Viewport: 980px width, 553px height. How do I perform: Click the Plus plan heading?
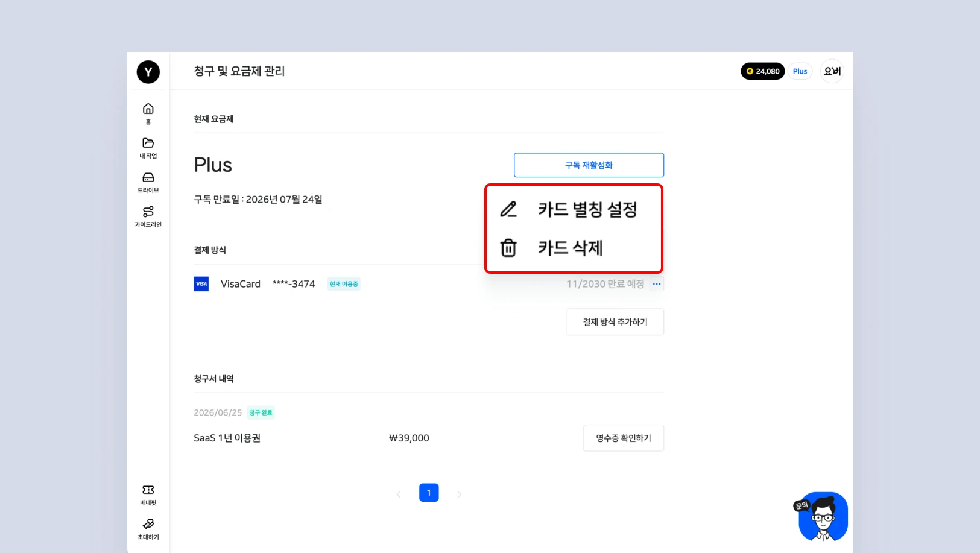[213, 165]
